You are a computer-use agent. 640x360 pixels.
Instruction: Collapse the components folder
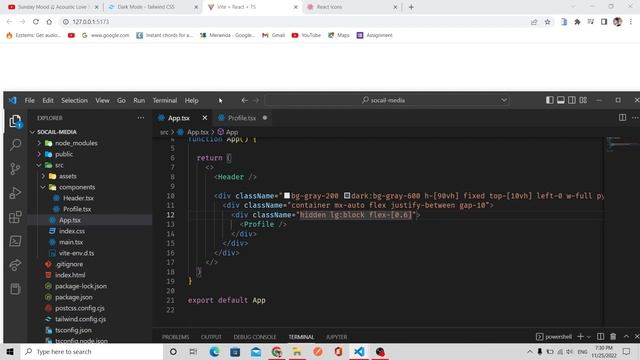click(x=43, y=187)
